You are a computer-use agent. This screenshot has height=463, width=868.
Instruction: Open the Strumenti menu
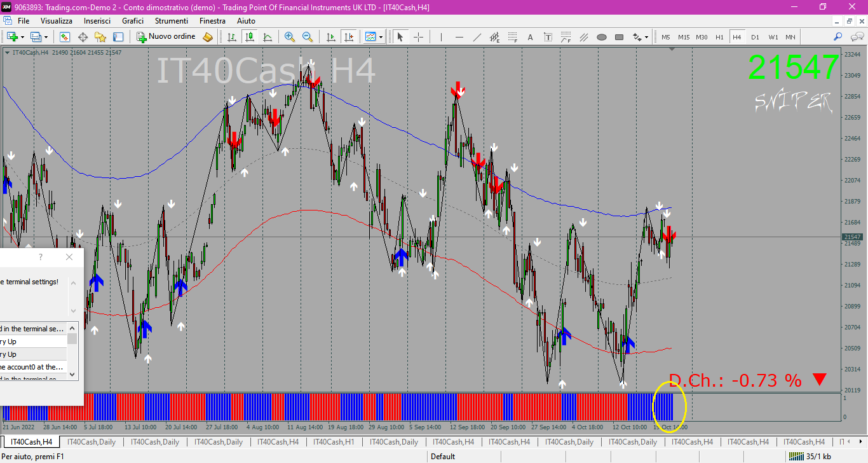click(171, 21)
